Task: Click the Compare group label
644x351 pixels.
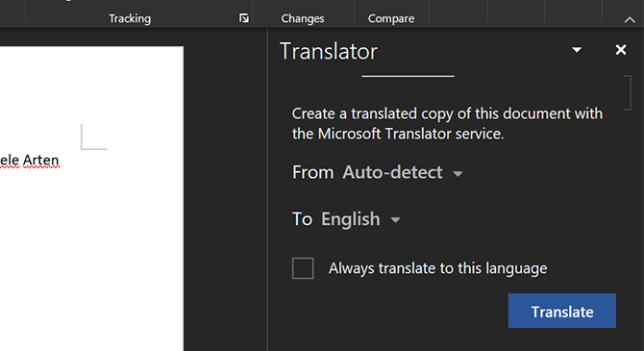Action: point(391,18)
